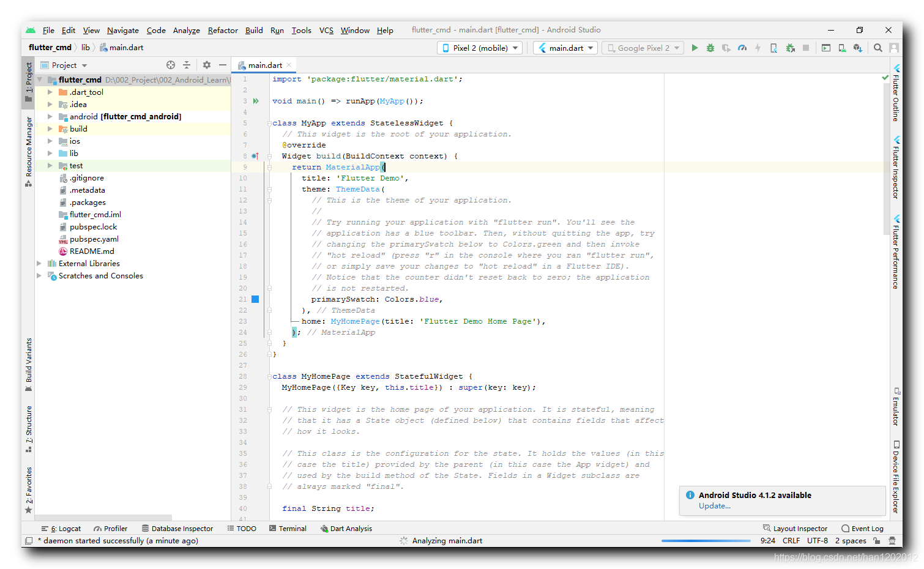Select pubspec.yaml in project tree
Screen dimensions: 924x569
pos(94,239)
